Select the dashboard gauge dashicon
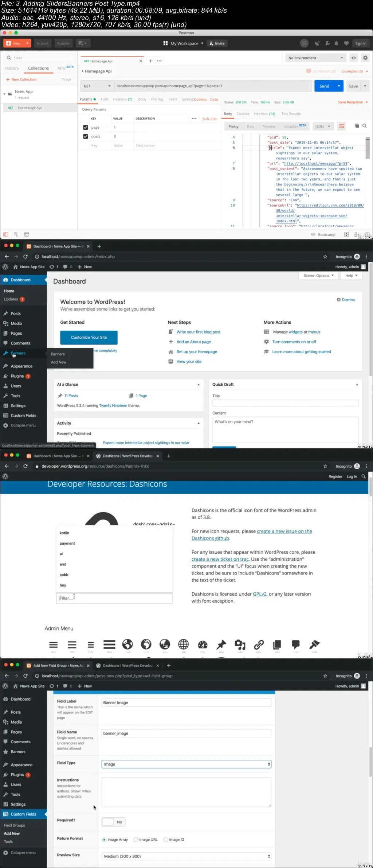 203,645
